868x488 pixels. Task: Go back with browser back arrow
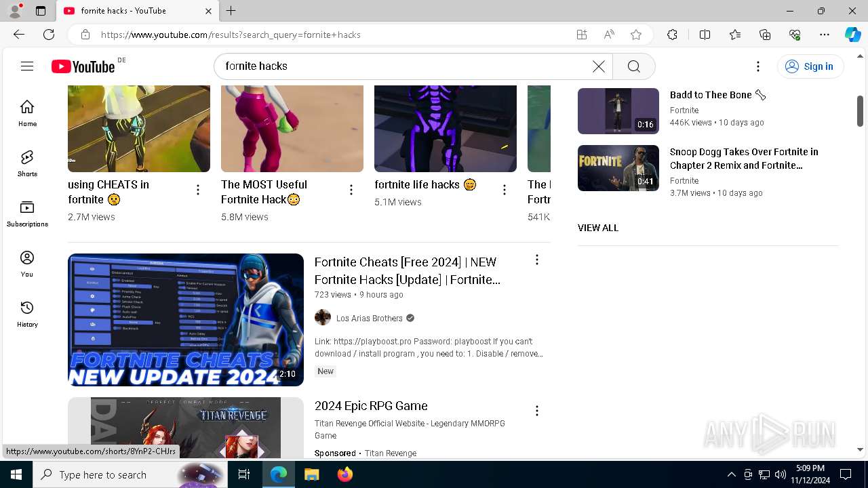point(19,35)
